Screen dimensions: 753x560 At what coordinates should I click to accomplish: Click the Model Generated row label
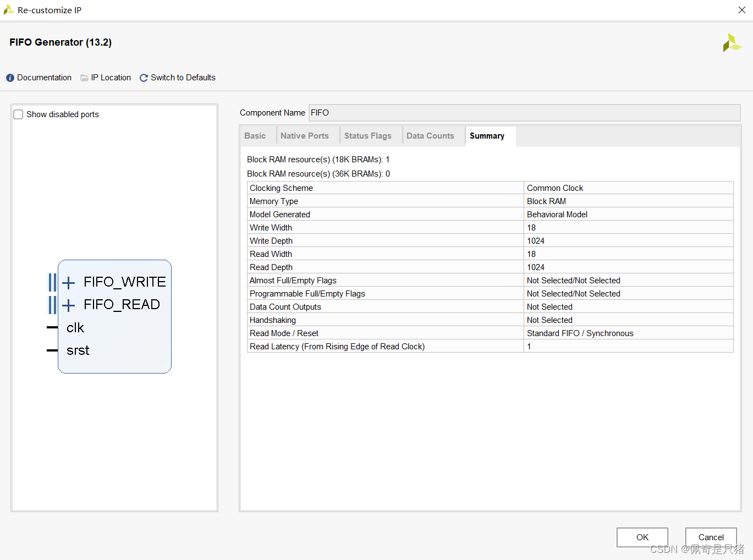click(x=280, y=215)
